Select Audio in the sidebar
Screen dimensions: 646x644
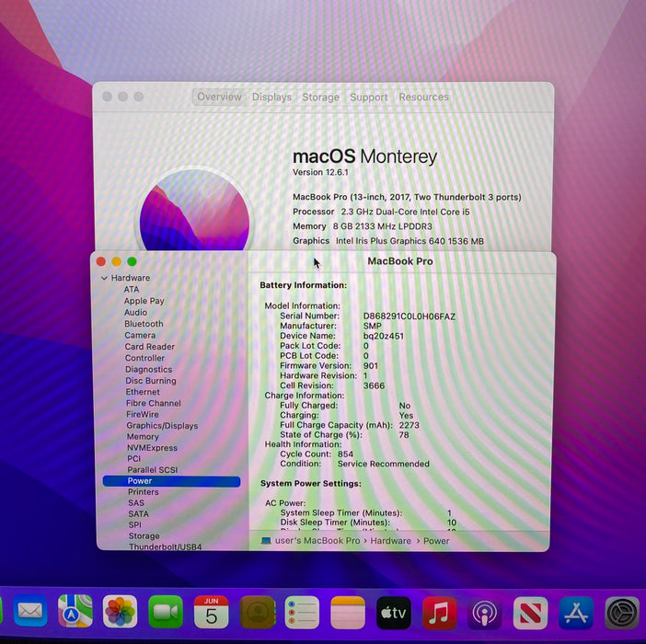tap(135, 313)
